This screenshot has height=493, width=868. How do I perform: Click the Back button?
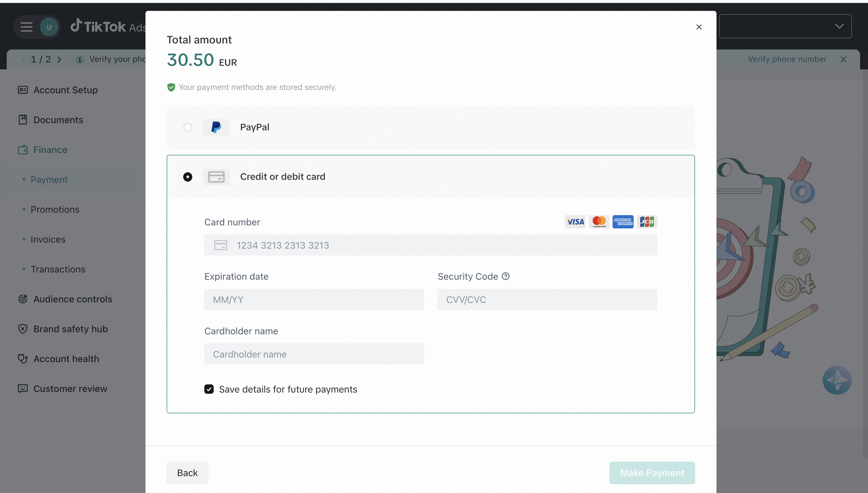[x=187, y=473]
